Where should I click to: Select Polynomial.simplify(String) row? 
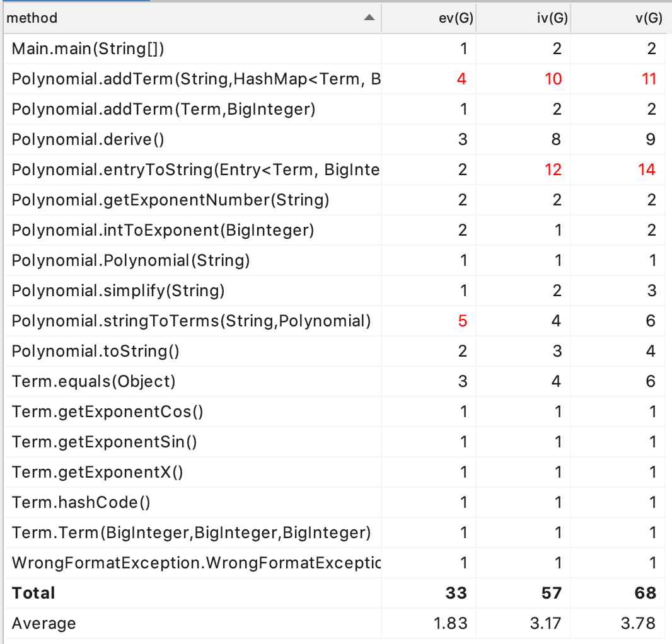[334, 291]
